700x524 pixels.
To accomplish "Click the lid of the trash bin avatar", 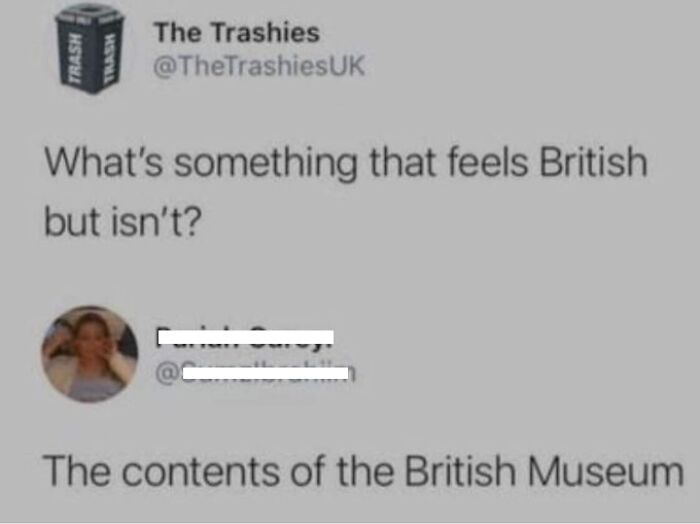I will tap(90, 14).
